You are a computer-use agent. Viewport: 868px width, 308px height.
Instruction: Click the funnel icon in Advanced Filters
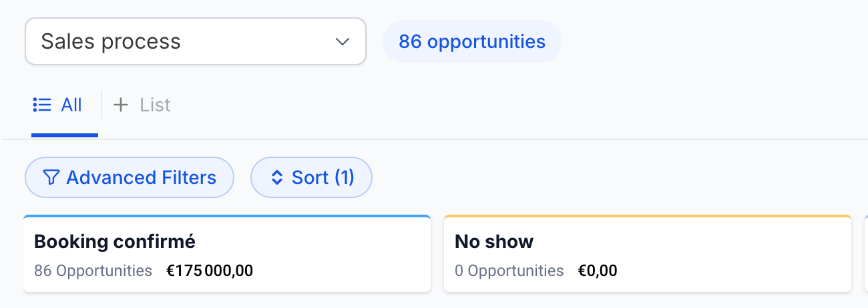point(51,177)
